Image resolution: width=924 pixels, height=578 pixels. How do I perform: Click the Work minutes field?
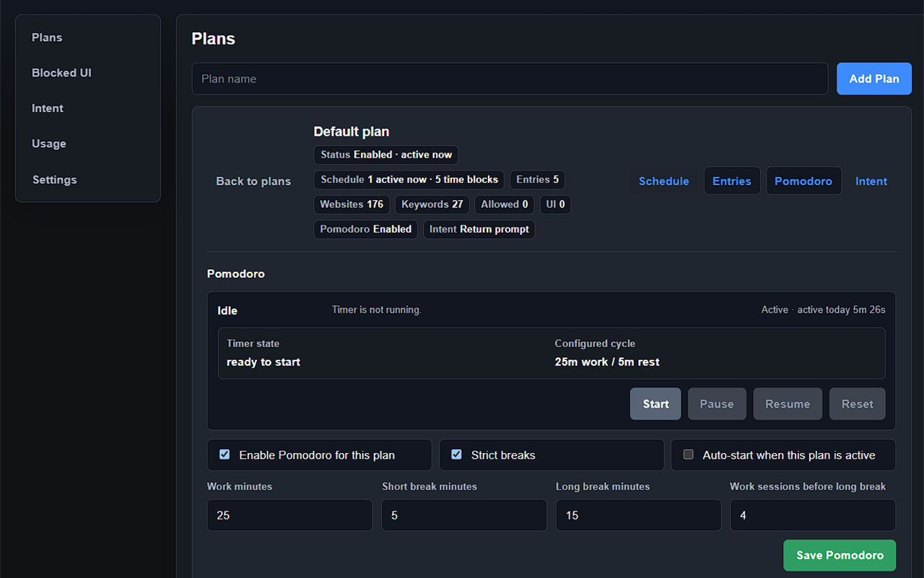289,515
